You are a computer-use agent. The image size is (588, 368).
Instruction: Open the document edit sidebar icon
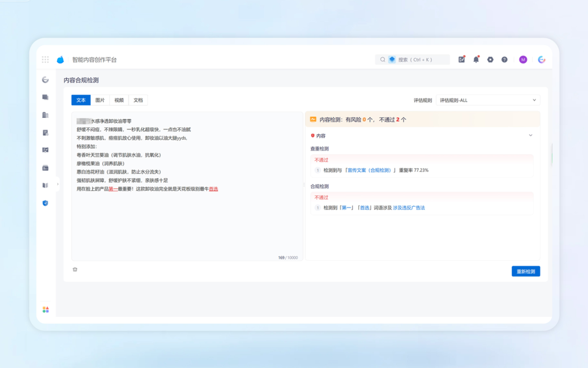pyautogui.click(x=45, y=132)
